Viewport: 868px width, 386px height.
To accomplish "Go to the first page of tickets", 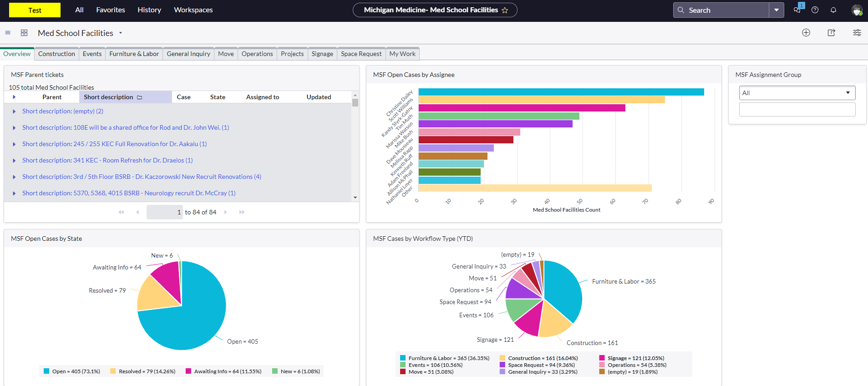I will click(121, 212).
